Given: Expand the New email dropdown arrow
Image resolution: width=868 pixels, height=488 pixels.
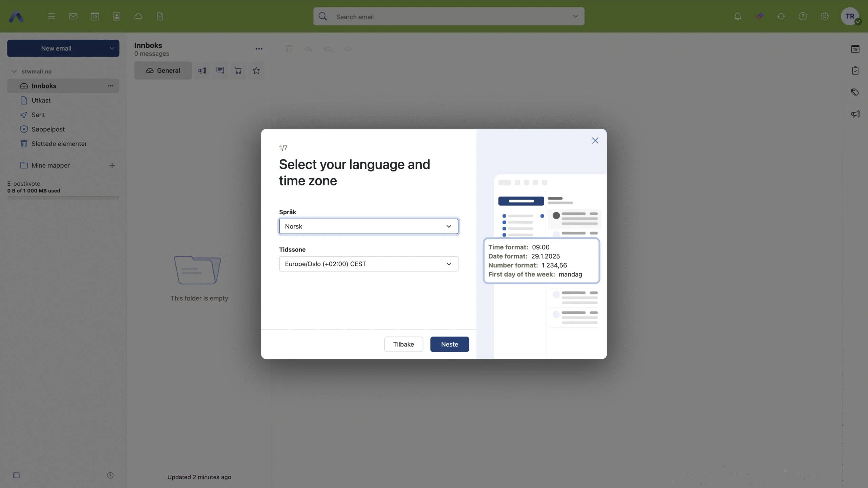Looking at the screenshot, I should [x=112, y=48].
